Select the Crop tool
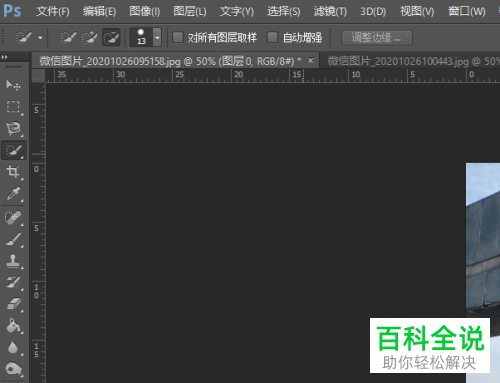500x383 pixels. point(13,172)
